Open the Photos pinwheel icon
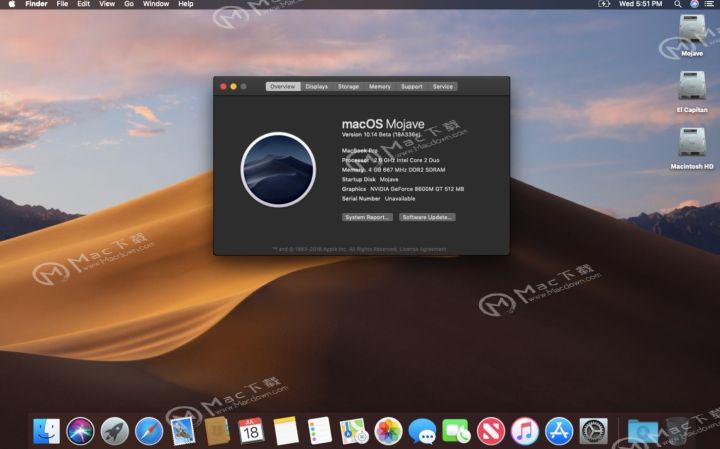Viewport: 720px width, 449px height. point(388,431)
